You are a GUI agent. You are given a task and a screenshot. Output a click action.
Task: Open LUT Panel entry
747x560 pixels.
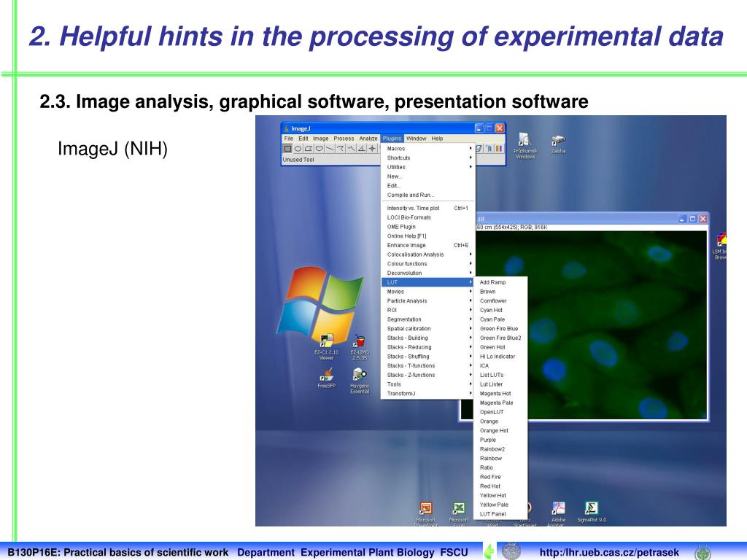pyautogui.click(x=502, y=514)
